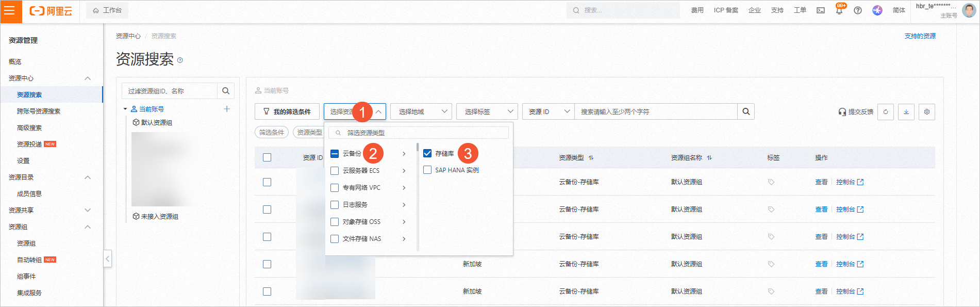Screen dimensions: 980x307
Task: Open the AI assistant star icon
Action: tap(877, 10)
